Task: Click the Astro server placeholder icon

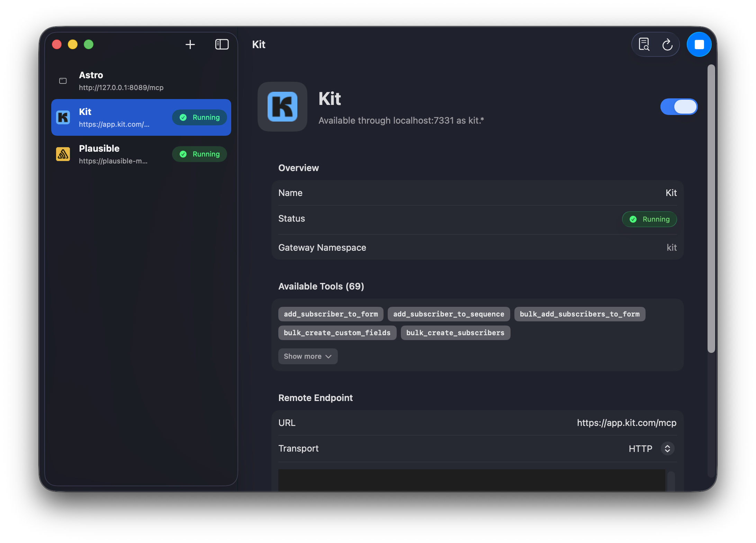Action: tap(63, 81)
